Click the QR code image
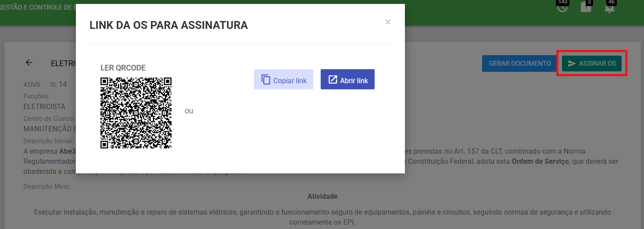 [136, 113]
